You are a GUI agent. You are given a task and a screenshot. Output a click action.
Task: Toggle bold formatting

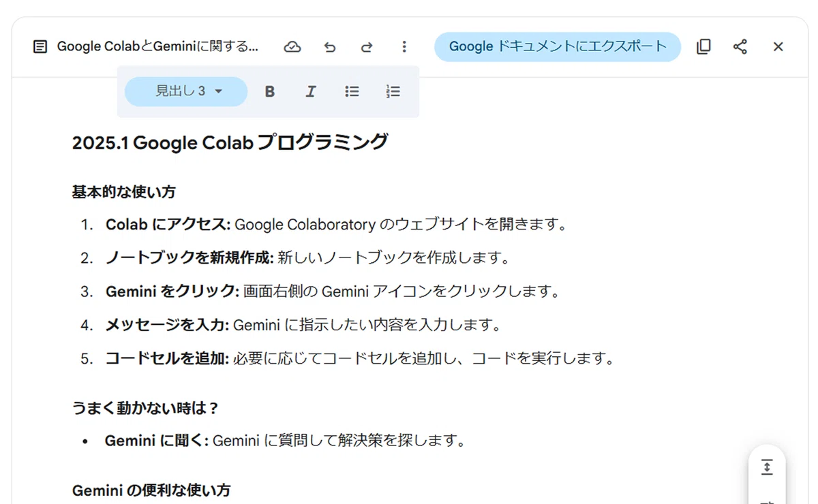(270, 91)
